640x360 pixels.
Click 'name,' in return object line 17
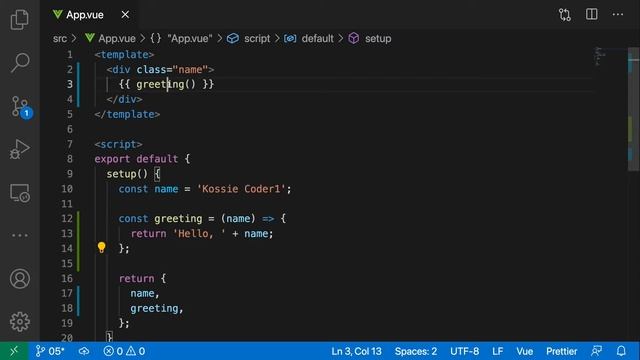tap(145, 293)
